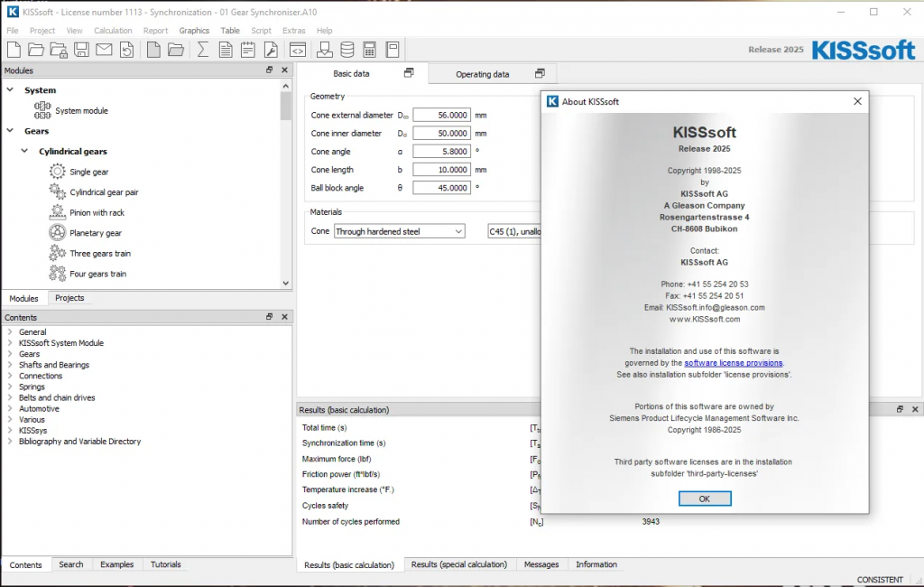Image resolution: width=924 pixels, height=587 pixels.
Task: Select the Three gears train icon
Action: 57,253
